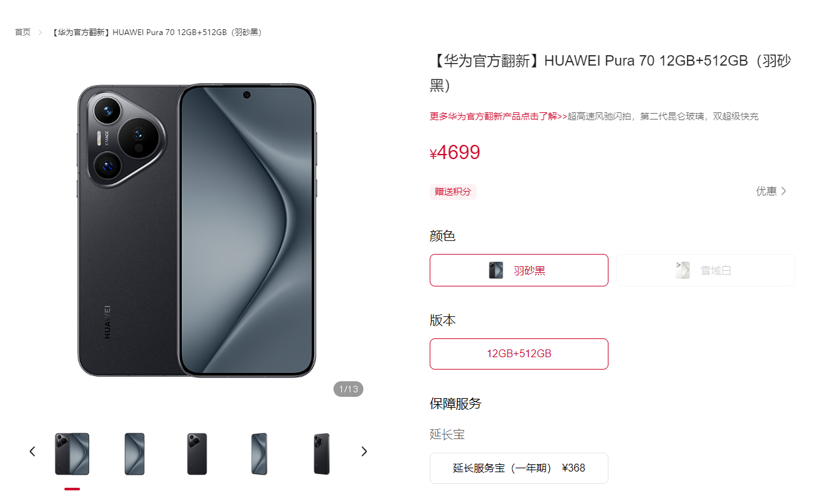Screen dimensions: 823x504
Task: Expand the 优惠 offers chevron
Action: tap(784, 191)
